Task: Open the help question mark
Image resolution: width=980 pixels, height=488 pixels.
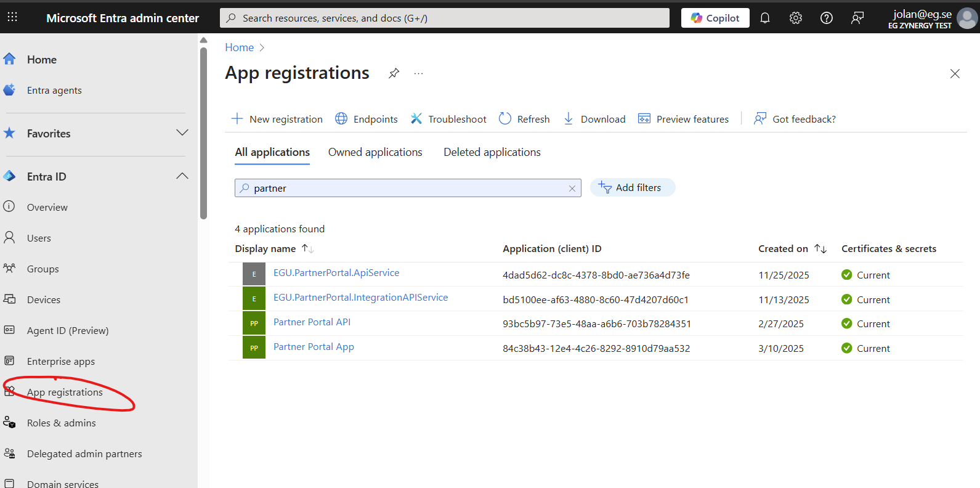Action: coord(827,18)
